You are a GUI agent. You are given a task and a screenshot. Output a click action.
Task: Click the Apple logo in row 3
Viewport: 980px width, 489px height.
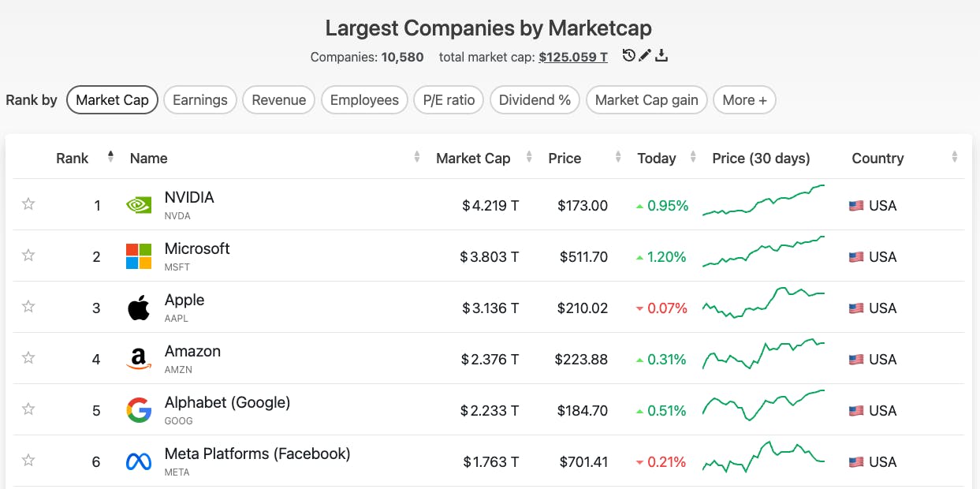pyautogui.click(x=138, y=307)
